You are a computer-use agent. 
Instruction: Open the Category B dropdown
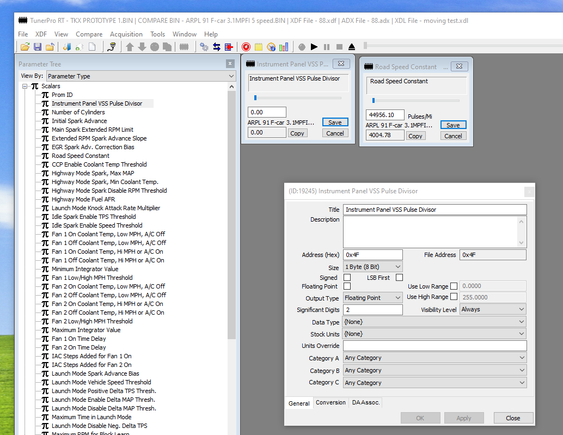point(435,370)
